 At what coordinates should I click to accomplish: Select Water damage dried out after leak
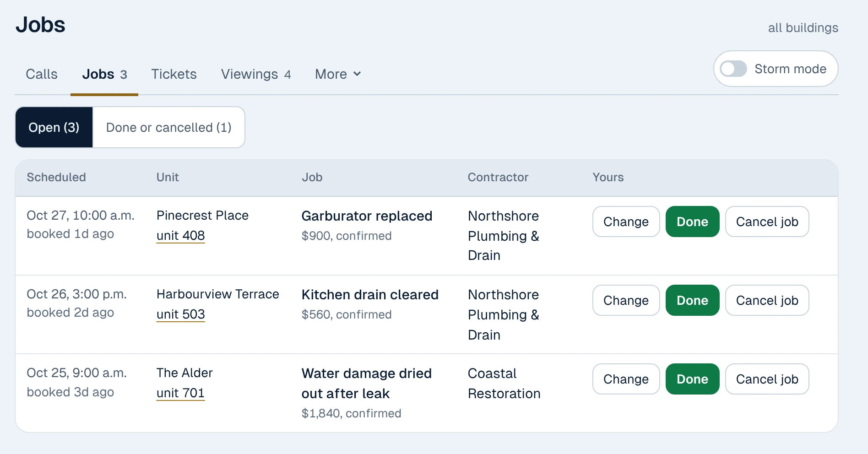click(x=366, y=384)
